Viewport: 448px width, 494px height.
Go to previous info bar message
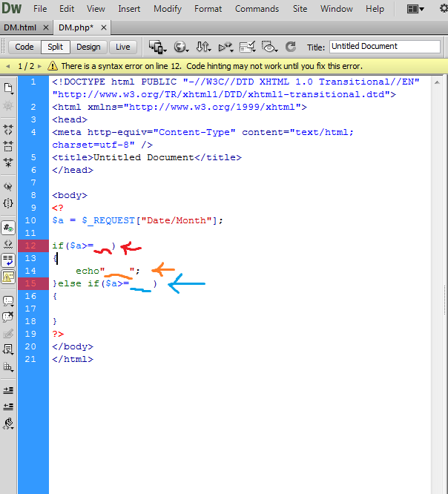(x=8, y=66)
